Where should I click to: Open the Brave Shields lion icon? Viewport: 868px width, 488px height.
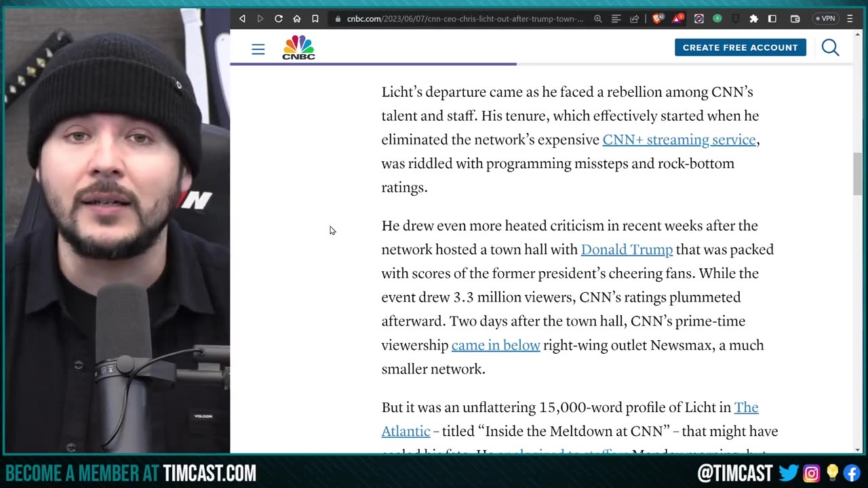pyautogui.click(x=657, y=19)
